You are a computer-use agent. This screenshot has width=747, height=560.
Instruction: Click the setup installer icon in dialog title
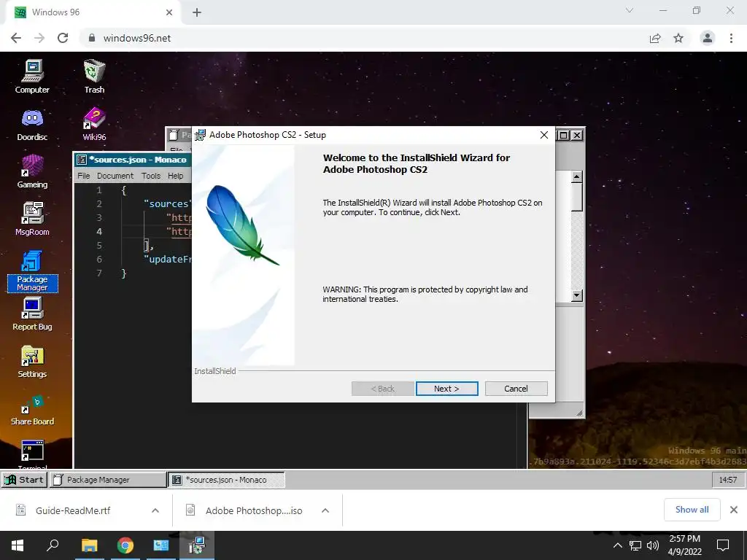click(x=201, y=135)
